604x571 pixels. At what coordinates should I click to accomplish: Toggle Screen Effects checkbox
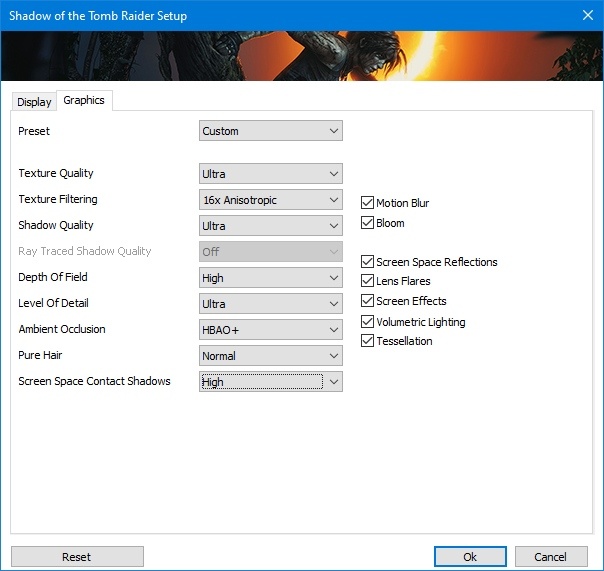point(368,301)
